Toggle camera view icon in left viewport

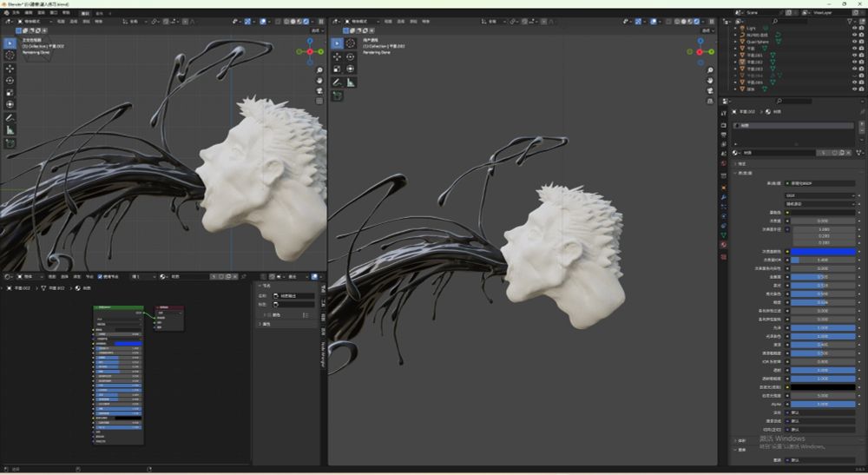click(320, 90)
